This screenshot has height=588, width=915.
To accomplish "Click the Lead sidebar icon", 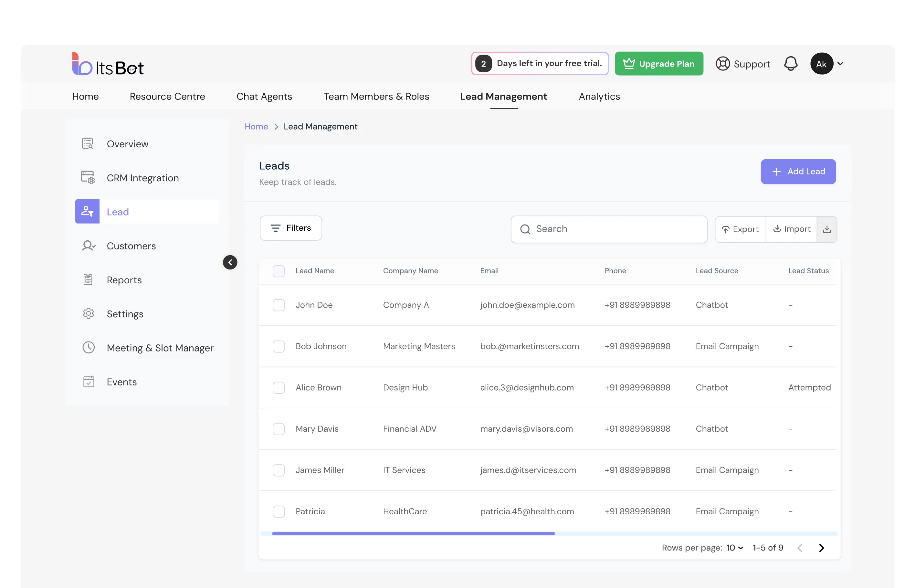I will (x=88, y=211).
